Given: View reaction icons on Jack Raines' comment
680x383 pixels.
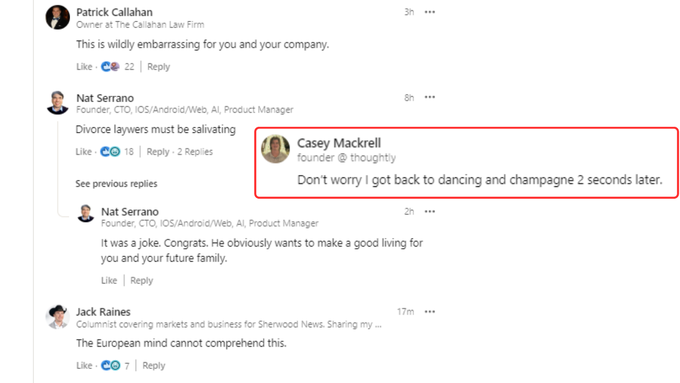Looking at the screenshot, I should pos(111,365).
